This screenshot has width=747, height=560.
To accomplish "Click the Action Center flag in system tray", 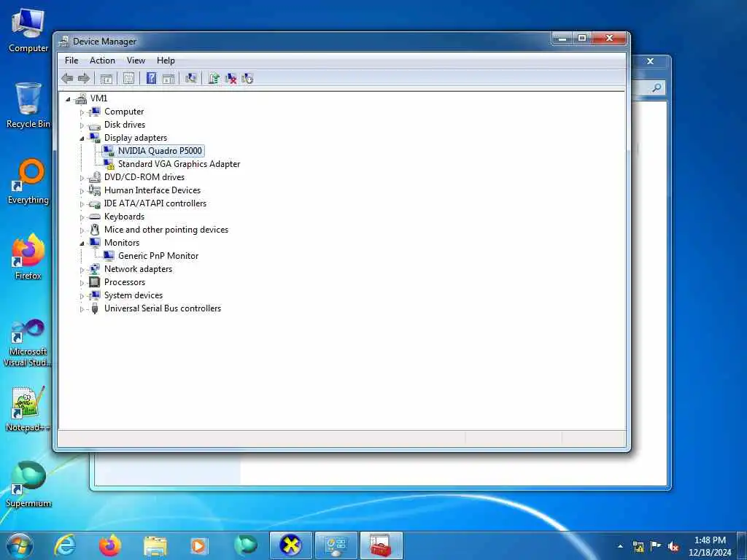I will click(656, 546).
